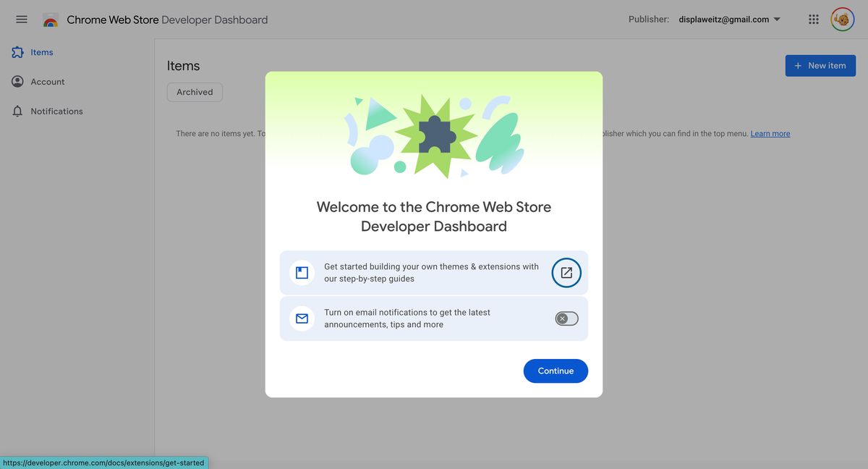Click the New item button
This screenshot has width=868, height=469.
pyautogui.click(x=820, y=65)
